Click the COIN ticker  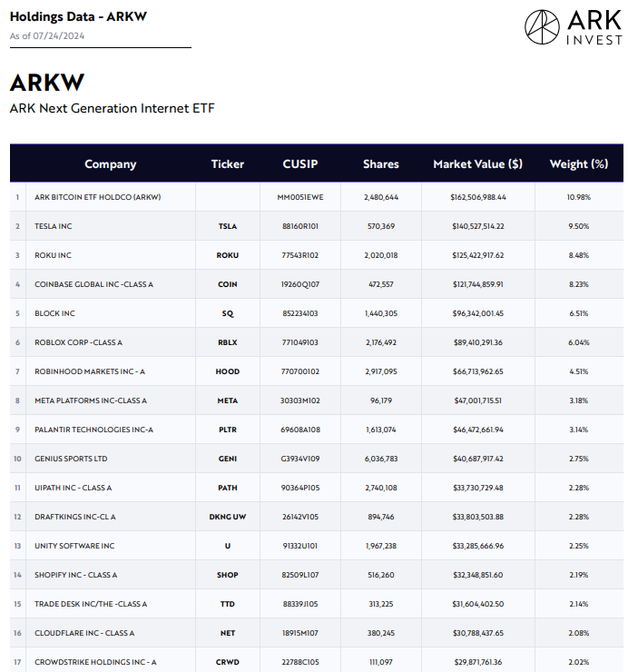(228, 284)
